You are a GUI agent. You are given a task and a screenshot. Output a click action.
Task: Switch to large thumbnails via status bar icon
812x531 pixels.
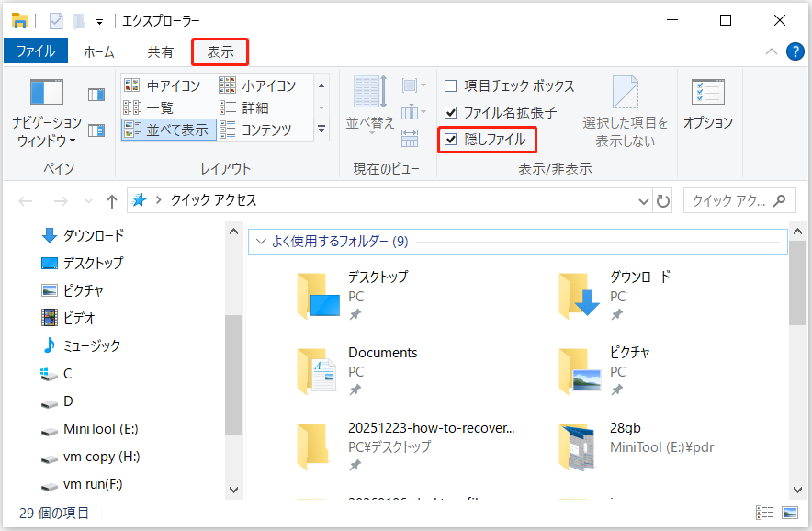point(791,513)
